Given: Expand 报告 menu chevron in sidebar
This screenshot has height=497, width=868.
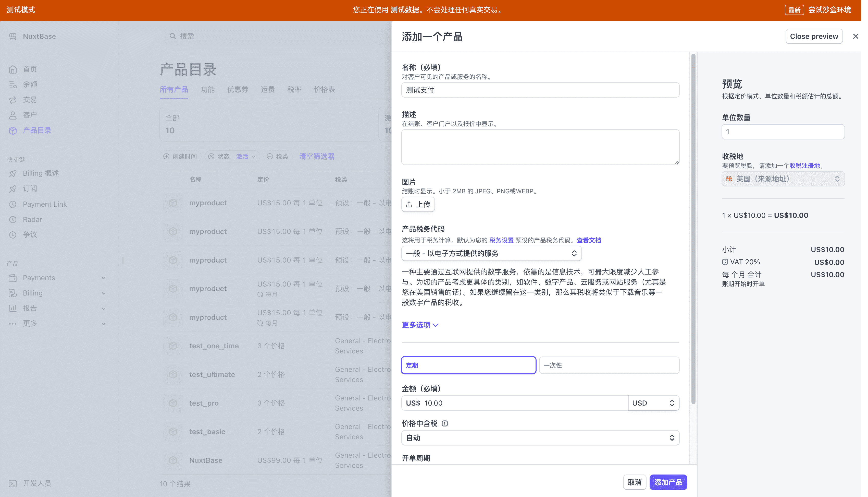Looking at the screenshot, I should pos(104,309).
